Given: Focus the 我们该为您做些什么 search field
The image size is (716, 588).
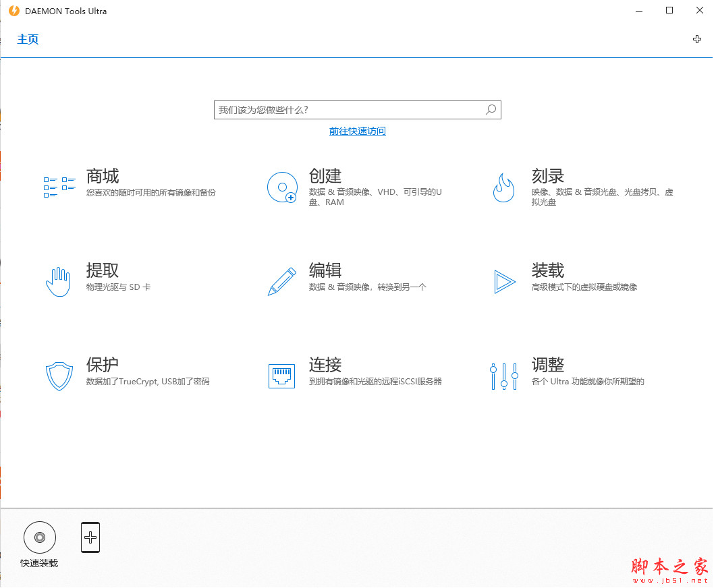Looking at the screenshot, I should pyautogui.click(x=348, y=109).
